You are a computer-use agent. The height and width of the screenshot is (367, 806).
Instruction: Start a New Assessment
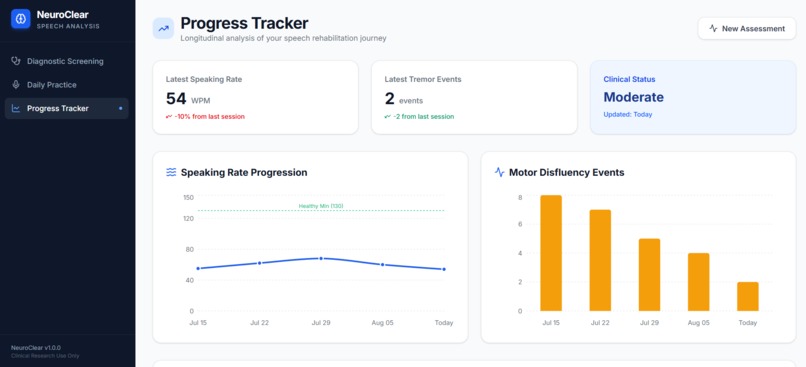coord(747,29)
